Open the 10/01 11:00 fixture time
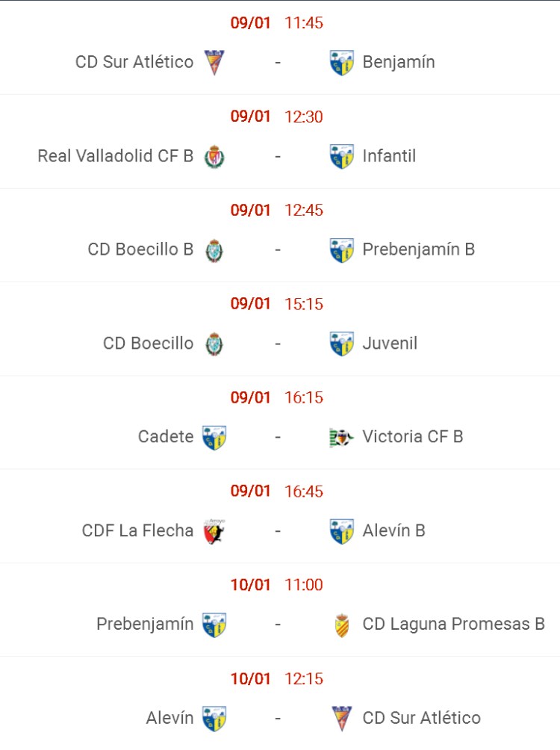 (x=305, y=585)
